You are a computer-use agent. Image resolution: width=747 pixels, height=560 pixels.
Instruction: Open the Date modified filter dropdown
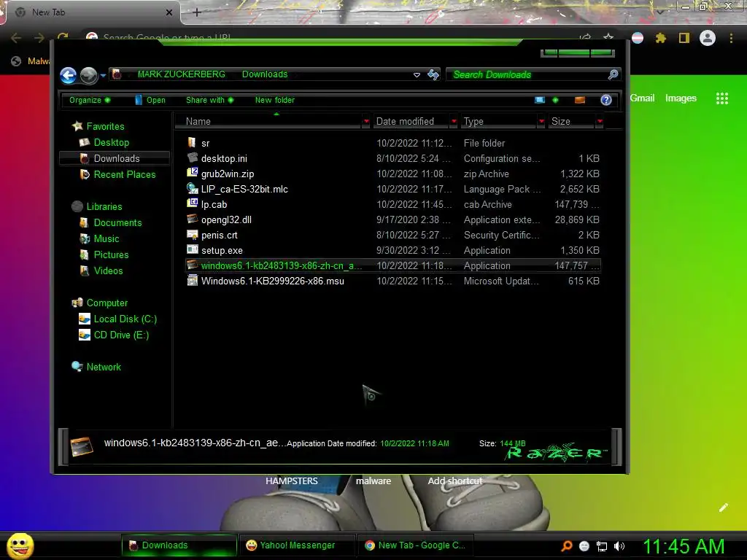tap(454, 122)
